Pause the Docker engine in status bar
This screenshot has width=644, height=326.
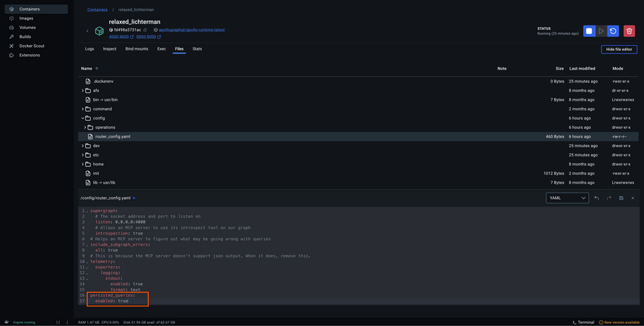pyautogui.click(x=58, y=322)
